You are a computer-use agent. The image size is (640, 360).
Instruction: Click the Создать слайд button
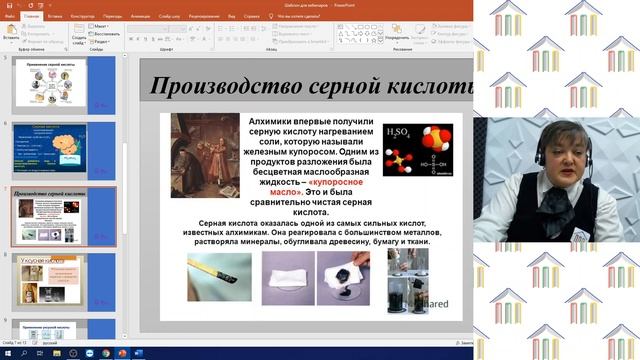79,34
